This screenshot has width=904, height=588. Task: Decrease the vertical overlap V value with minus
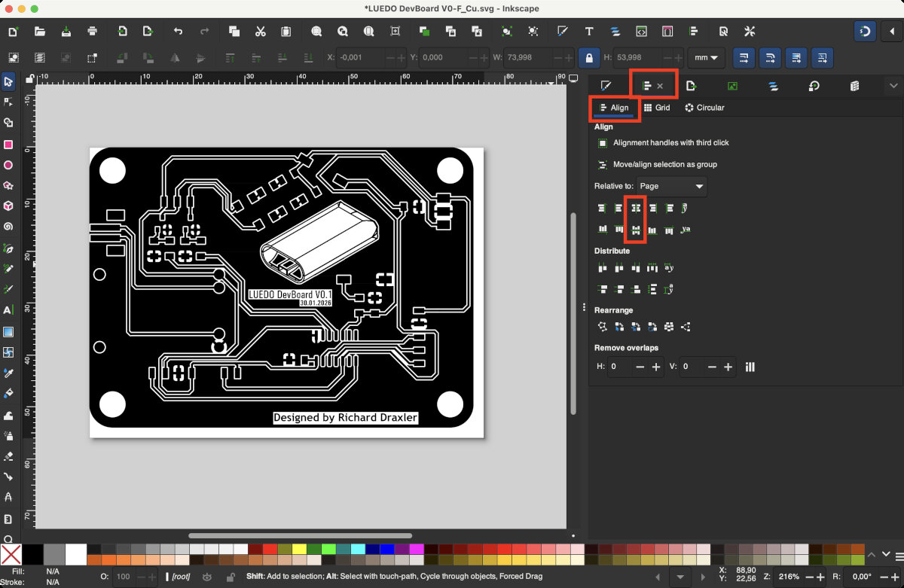pyautogui.click(x=712, y=367)
